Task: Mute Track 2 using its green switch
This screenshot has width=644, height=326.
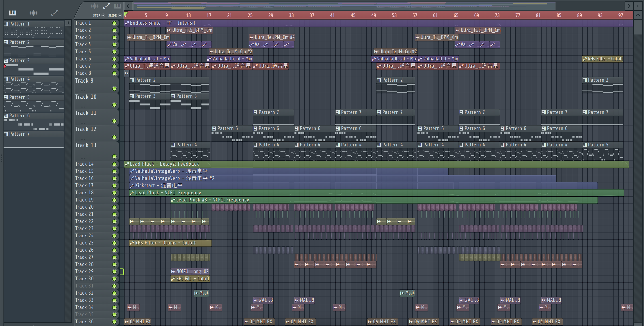Action: click(x=114, y=30)
